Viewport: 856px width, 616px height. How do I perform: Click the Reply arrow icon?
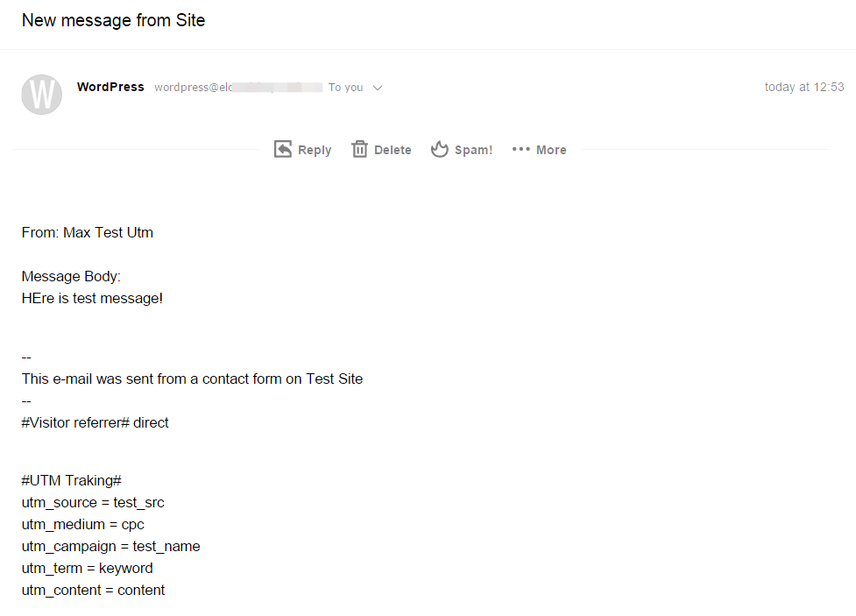(x=283, y=149)
